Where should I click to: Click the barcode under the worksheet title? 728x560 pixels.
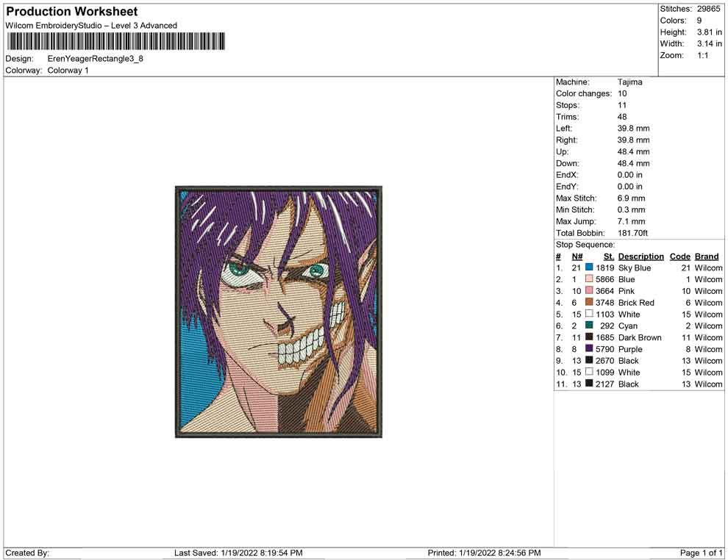point(116,41)
